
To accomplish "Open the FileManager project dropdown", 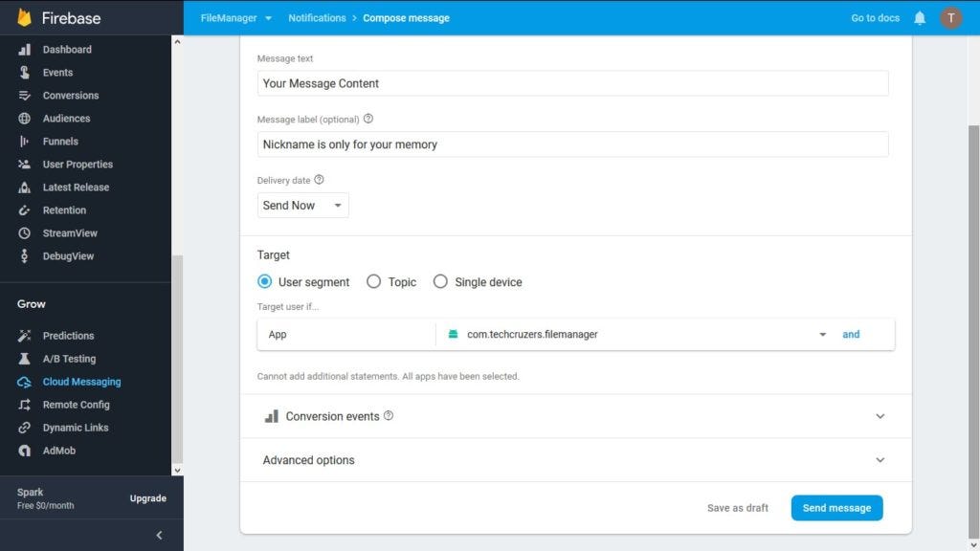I will pos(235,18).
